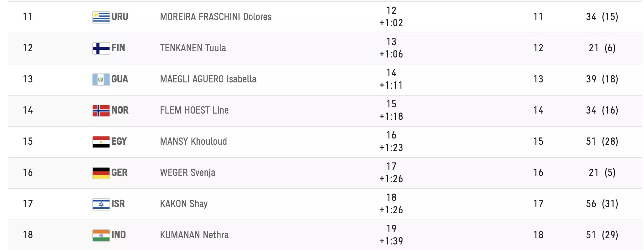Image resolution: width=644 pixels, height=250 pixels.
Task: Select KUMANAN Nethra's name
Action: coord(194,235)
